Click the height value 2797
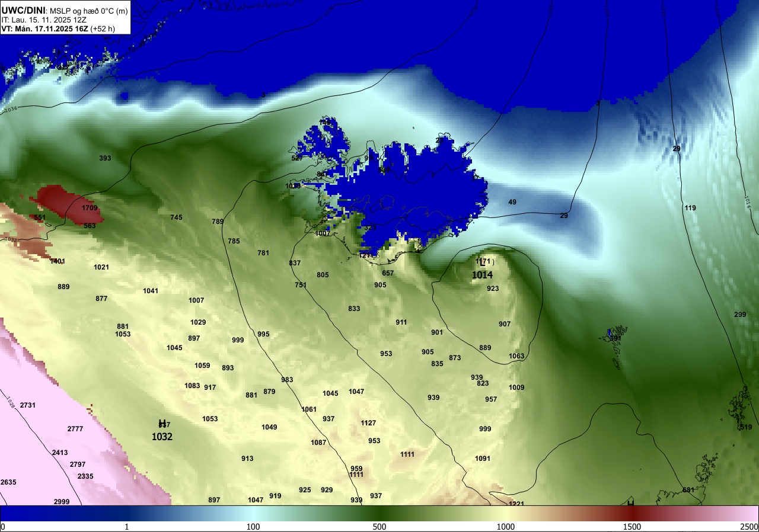The width and height of the screenshot is (759, 532). tap(78, 464)
